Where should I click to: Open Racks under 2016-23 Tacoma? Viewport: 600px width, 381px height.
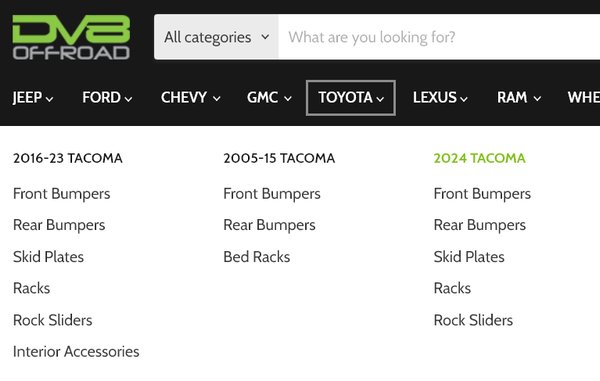click(31, 288)
